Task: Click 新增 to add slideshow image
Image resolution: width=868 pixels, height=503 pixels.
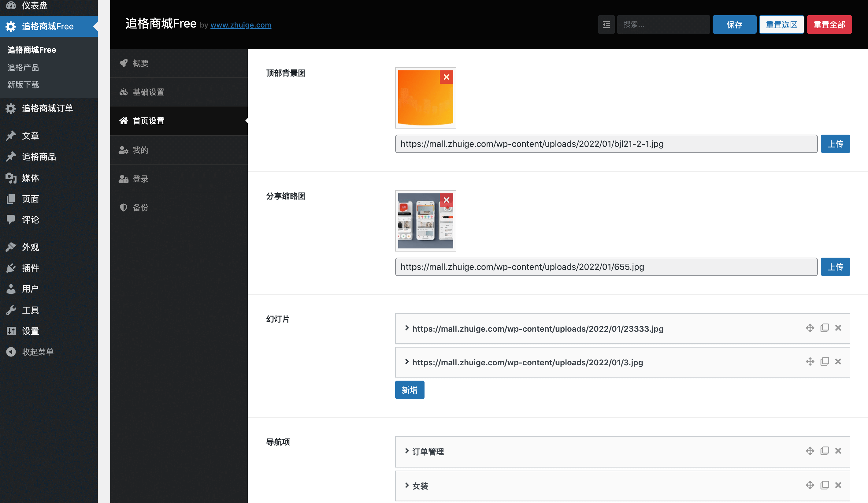Action: tap(410, 390)
